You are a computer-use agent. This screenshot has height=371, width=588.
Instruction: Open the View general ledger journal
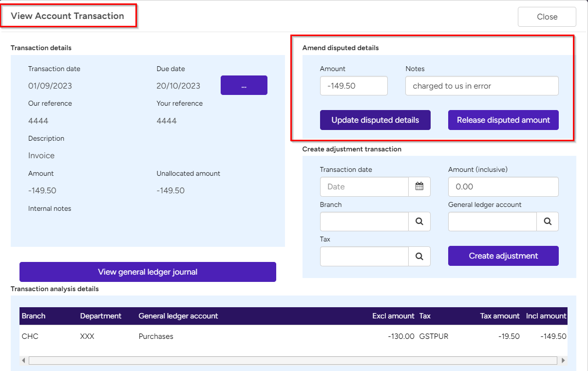(147, 272)
